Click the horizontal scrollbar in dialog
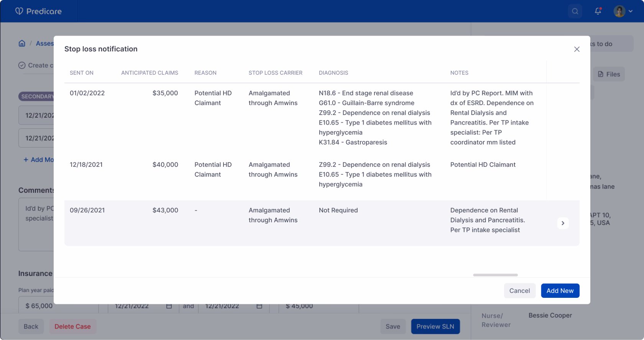The width and height of the screenshot is (644, 340). [495, 275]
